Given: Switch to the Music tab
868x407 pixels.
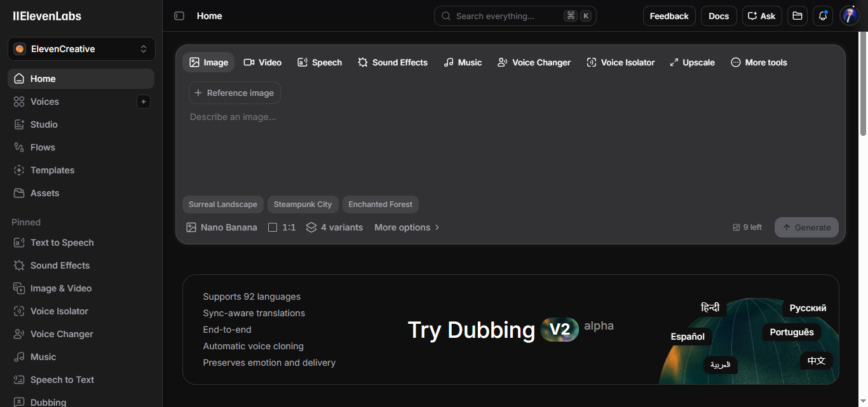Looking at the screenshot, I should pos(463,62).
